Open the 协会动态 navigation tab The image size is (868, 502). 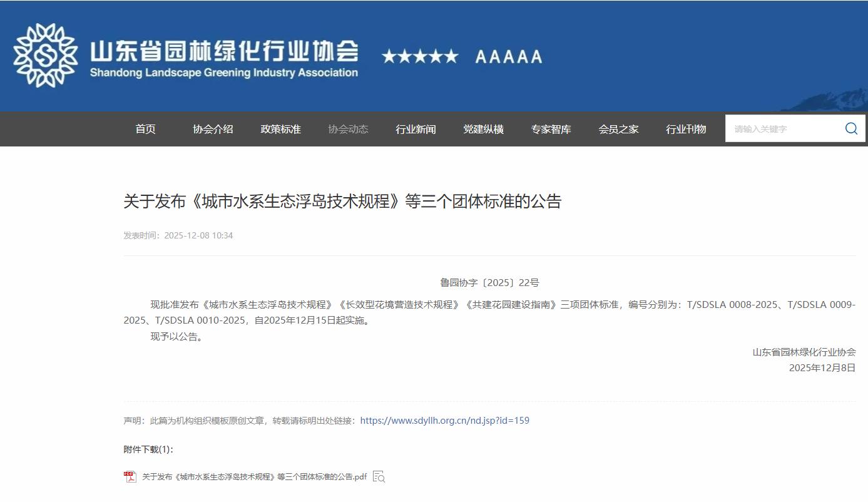(348, 129)
